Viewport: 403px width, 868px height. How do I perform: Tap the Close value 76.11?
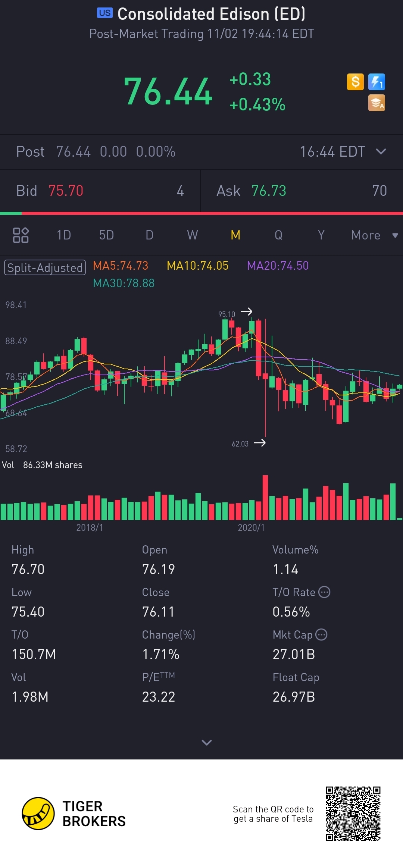158,612
